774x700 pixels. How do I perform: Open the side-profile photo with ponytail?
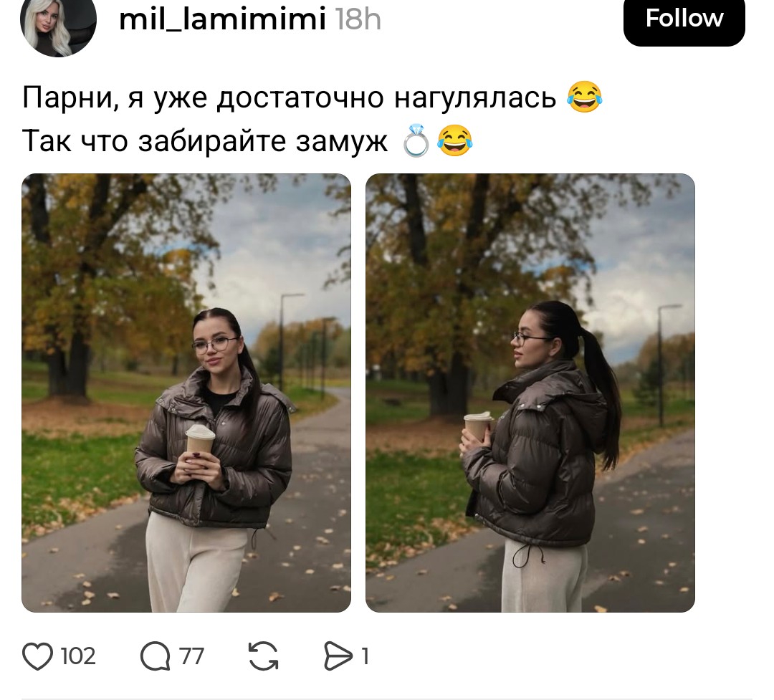[x=530, y=393]
